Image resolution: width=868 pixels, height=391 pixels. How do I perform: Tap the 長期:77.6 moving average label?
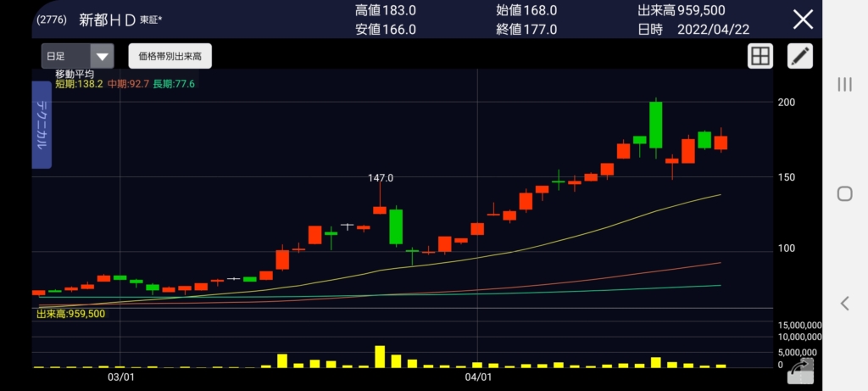coord(174,84)
